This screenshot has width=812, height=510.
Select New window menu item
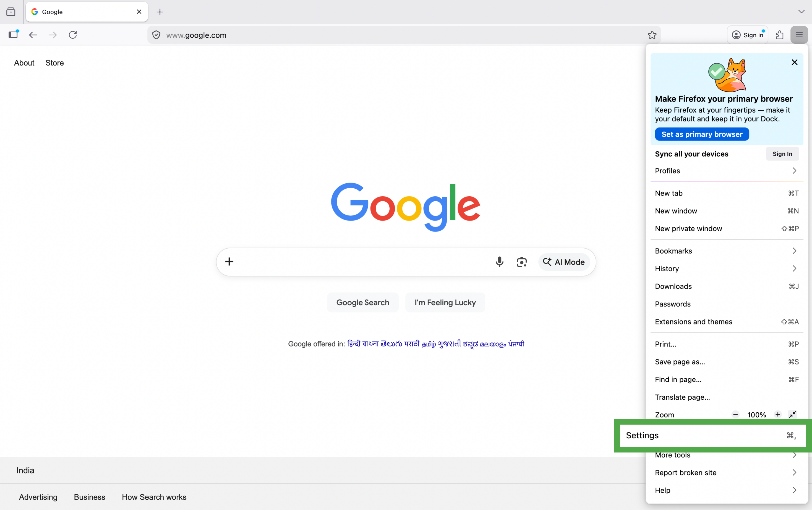tap(727, 211)
